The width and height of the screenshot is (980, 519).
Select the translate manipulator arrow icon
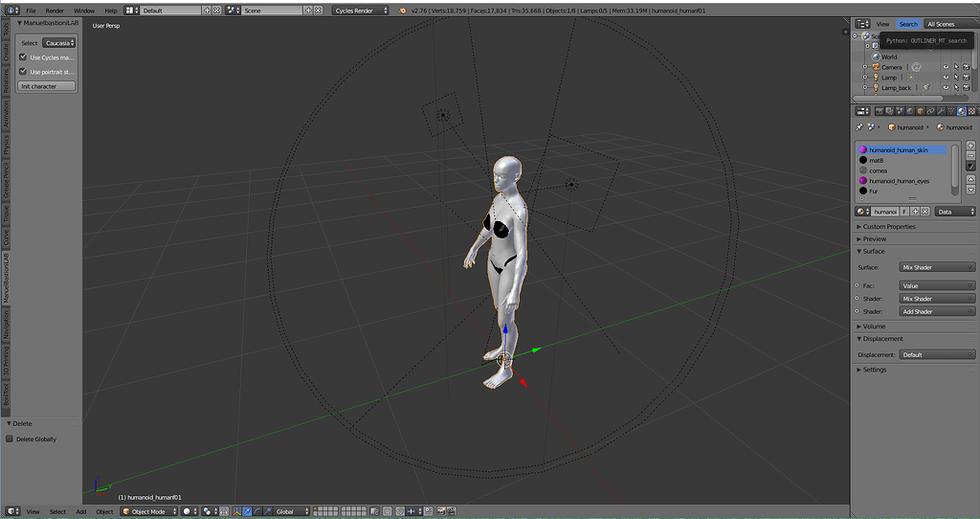[x=247, y=511]
